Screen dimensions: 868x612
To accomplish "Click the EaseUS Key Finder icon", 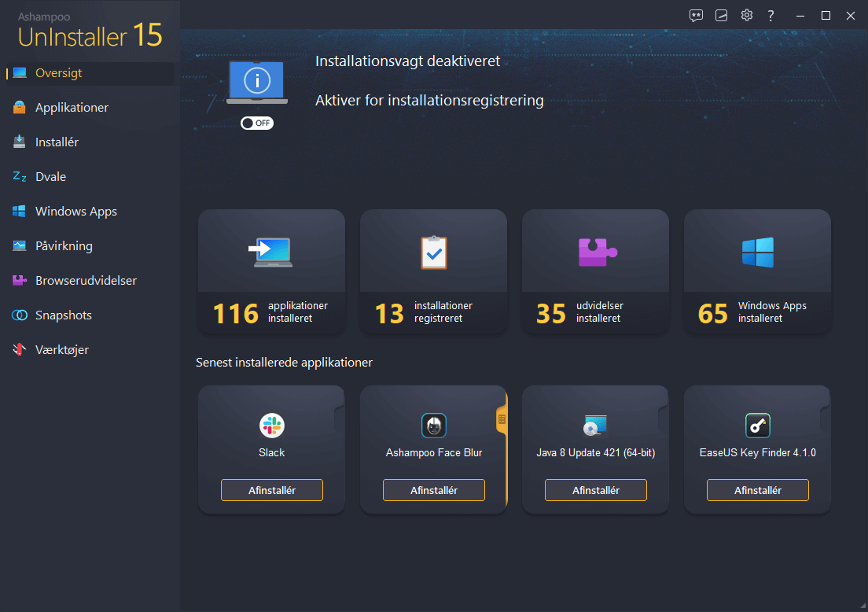I will [757, 426].
